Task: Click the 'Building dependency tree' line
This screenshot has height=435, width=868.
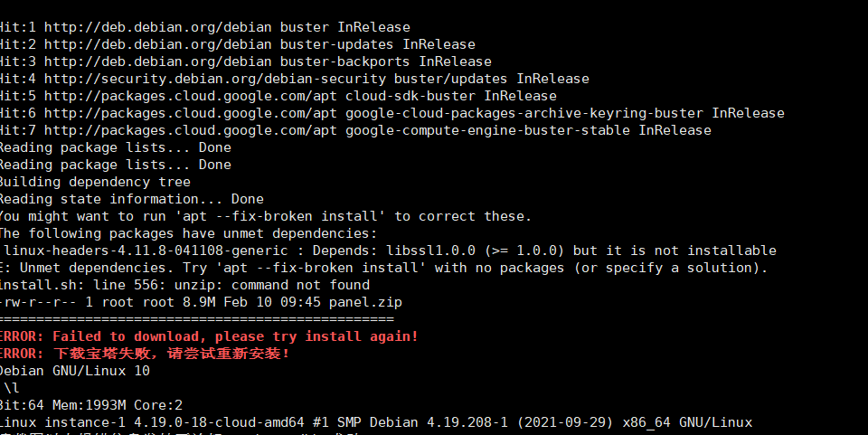Action: (95, 182)
